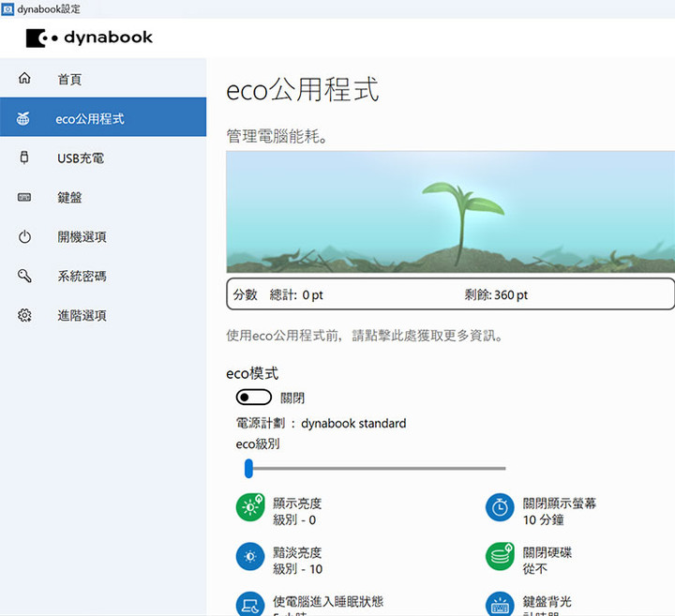This screenshot has width=675, height=616.
Task: Click the dynabook settings app icon in title bar
Action: pyautogui.click(x=7, y=9)
